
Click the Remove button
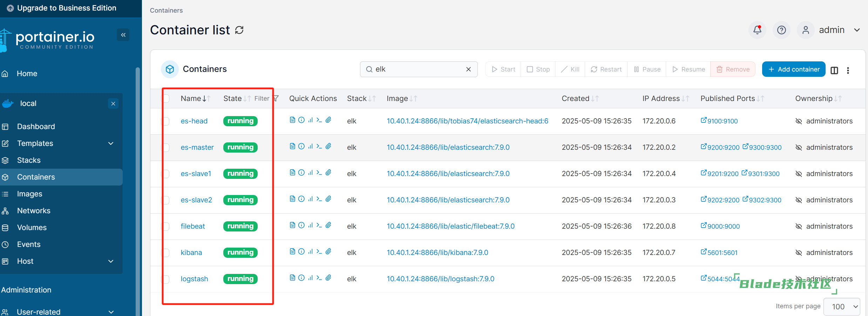pyautogui.click(x=733, y=69)
